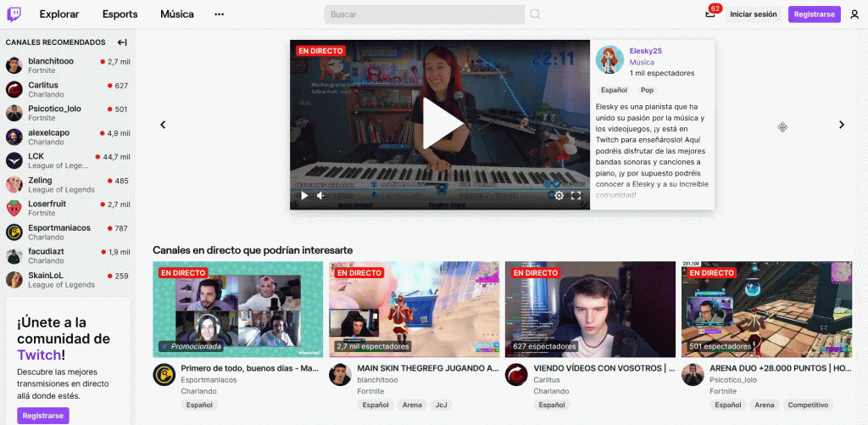Open the user profile icon
Image resolution: width=868 pixels, height=425 pixels.
coord(854,14)
